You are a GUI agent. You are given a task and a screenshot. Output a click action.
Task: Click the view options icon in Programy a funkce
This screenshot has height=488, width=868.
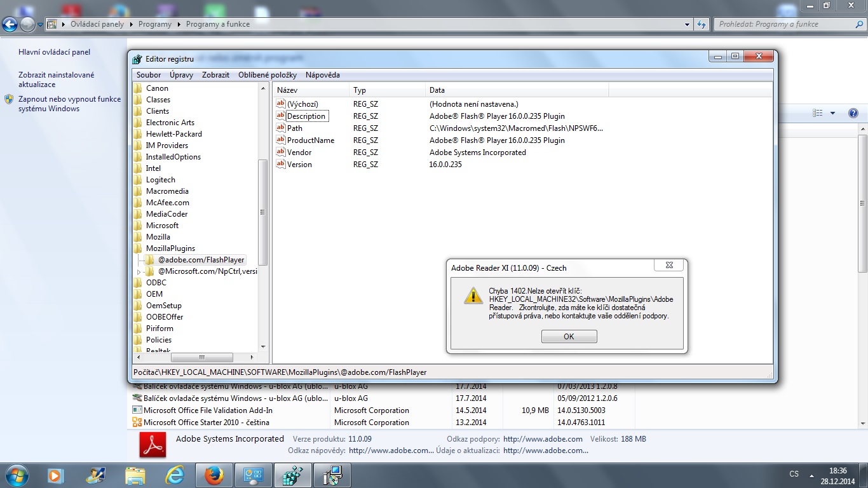[818, 113]
